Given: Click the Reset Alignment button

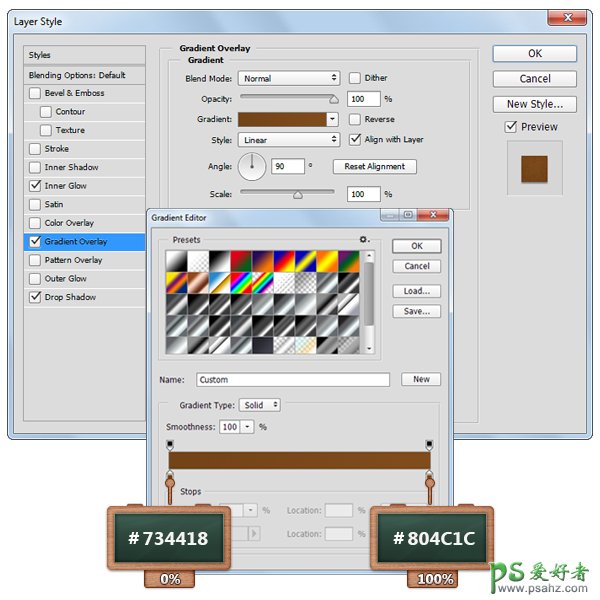Looking at the screenshot, I should (x=374, y=167).
